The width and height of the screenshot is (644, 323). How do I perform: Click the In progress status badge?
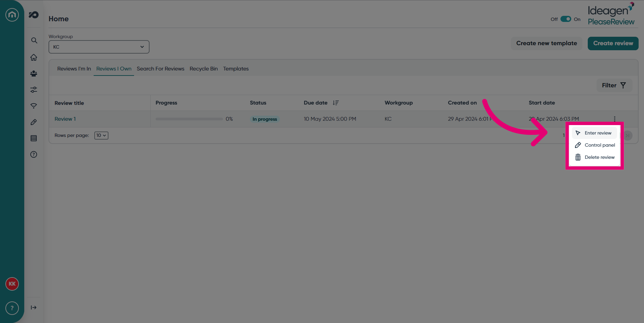[x=265, y=119]
